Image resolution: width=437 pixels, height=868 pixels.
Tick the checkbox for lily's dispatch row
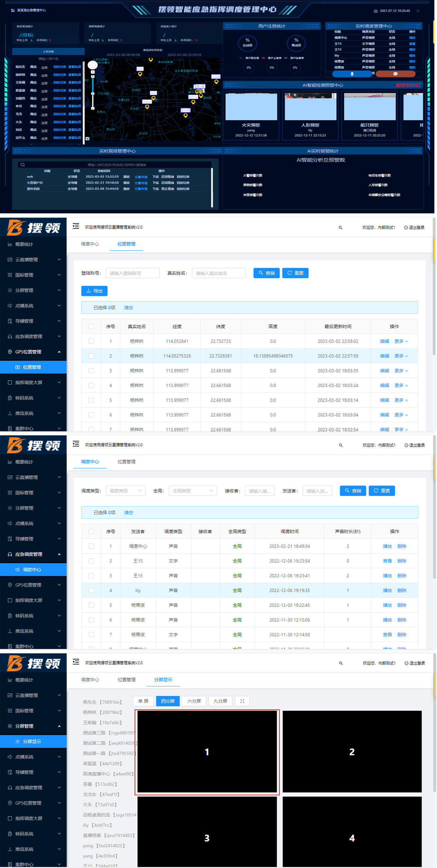pos(91,590)
